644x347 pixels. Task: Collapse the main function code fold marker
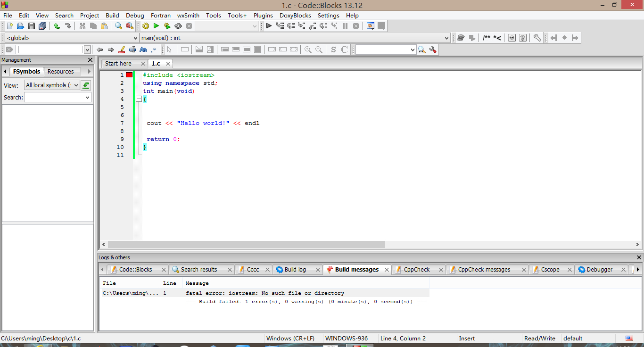[139, 99]
